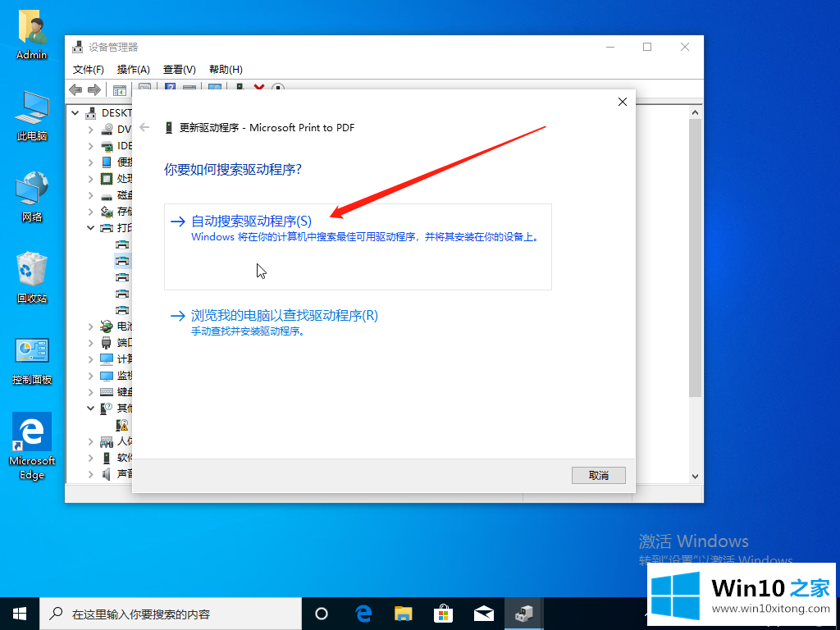Image resolution: width=840 pixels, height=630 pixels.
Task: Open the 此电脑 desktop icon
Action: point(32,115)
